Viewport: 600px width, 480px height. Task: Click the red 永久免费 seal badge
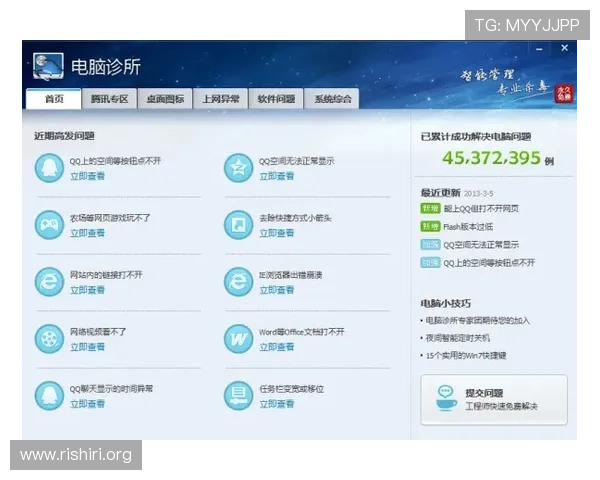[x=564, y=94]
